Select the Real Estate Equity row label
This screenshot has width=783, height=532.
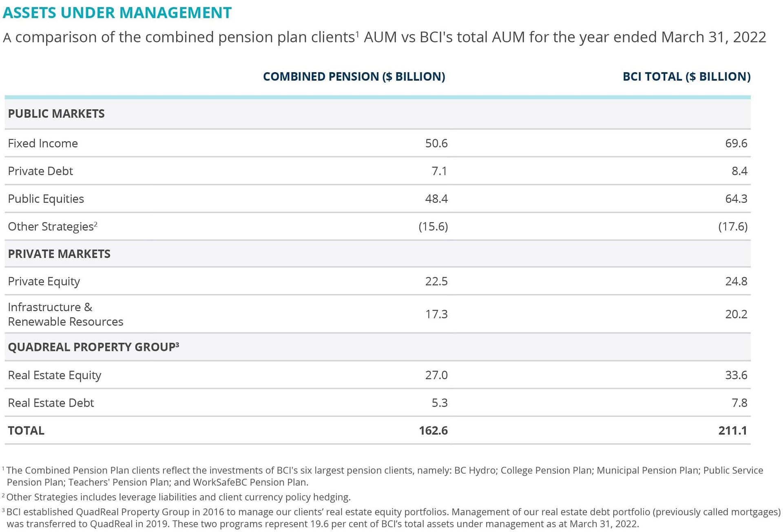click(55, 375)
